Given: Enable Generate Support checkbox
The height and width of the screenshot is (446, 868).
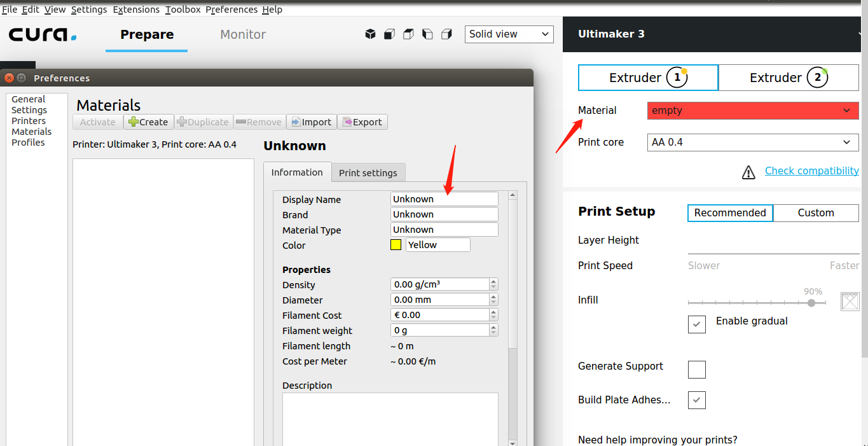Looking at the screenshot, I should (697, 369).
